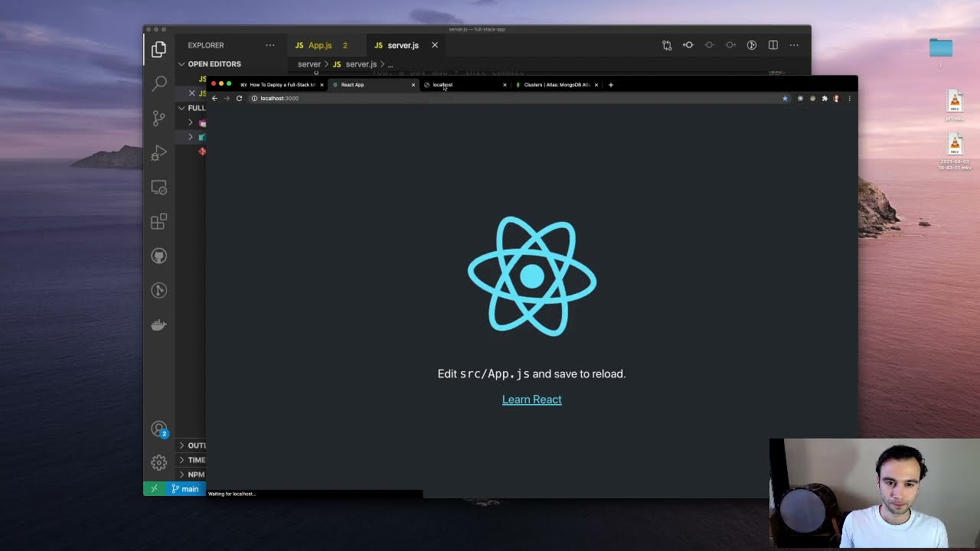The image size is (980, 551).
Task: Click the site information icon in address bar
Action: [254, 98]
